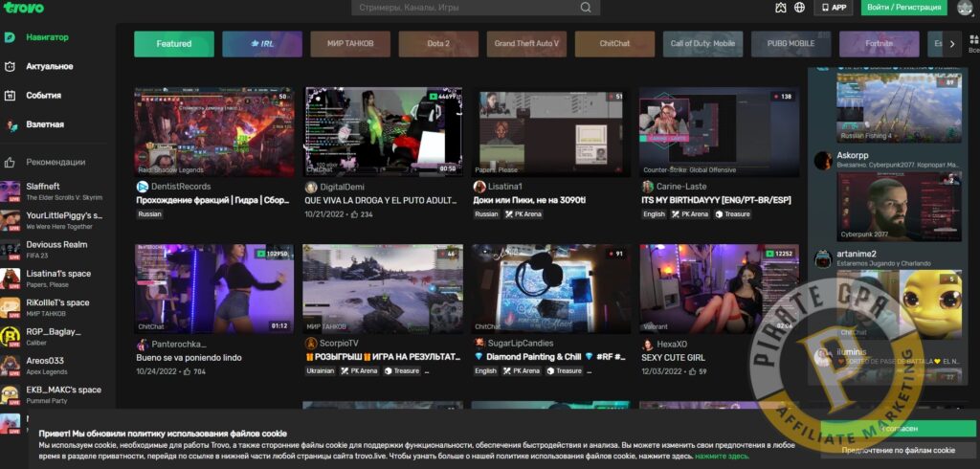Open the События menu item
This screenshot has width=980, height=469.
44,96
